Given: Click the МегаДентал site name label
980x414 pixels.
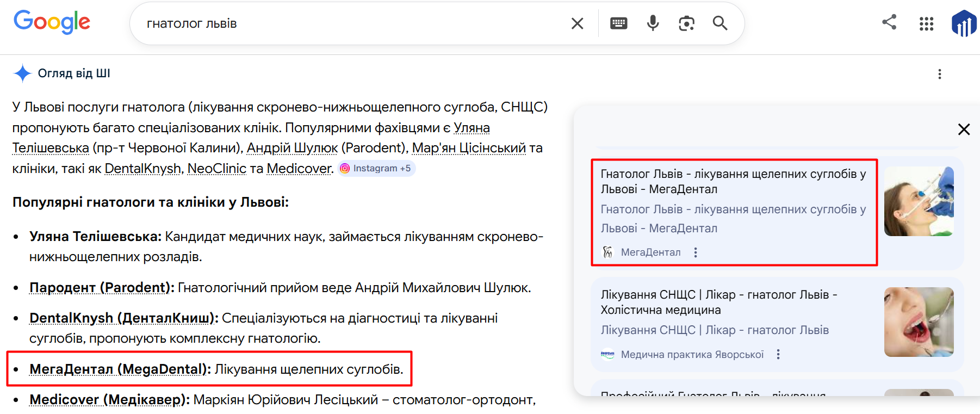Looking at the screenshot, I should click(x=650, y=252).
